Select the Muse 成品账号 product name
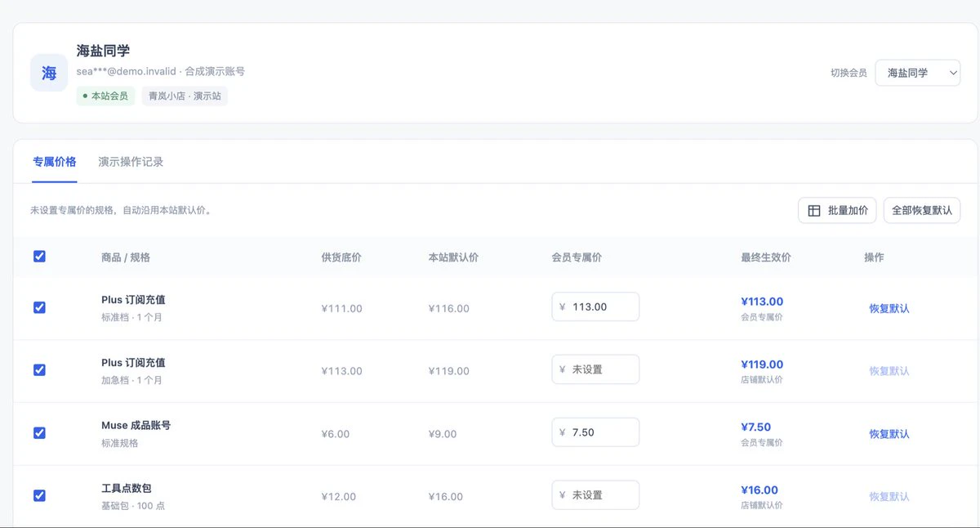980x528 pixels. point(136,426)
